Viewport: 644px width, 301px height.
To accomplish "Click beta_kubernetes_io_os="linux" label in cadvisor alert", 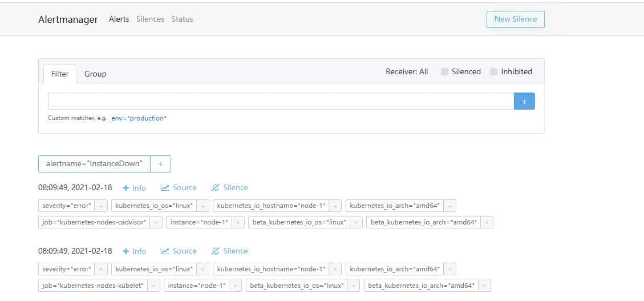I will pyautogui.click(x=299, y=222).
